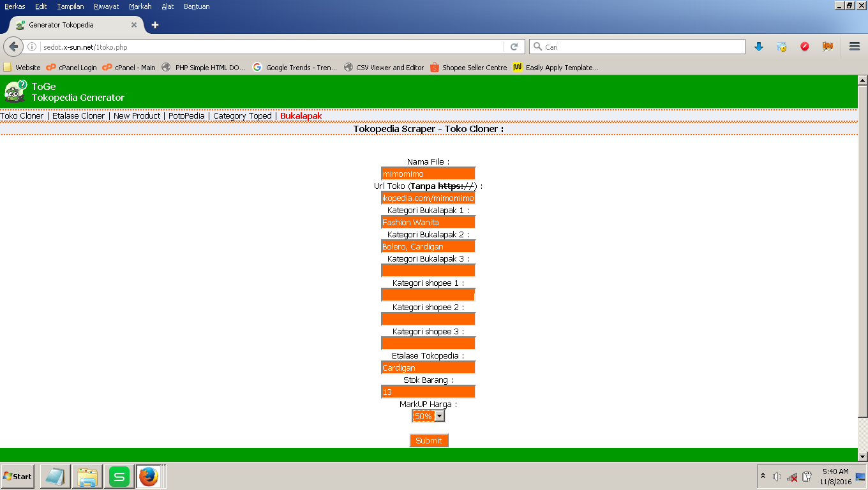Click the red round toolbar extension icon
Image resolution: width=868 pixels, height=490 pixels.
pos(805,47)
